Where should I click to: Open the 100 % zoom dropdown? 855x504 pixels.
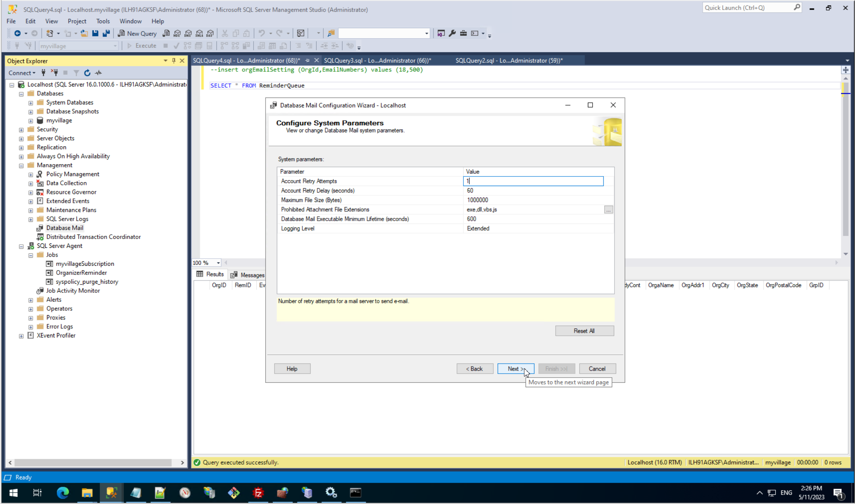(x=218, y=263)
